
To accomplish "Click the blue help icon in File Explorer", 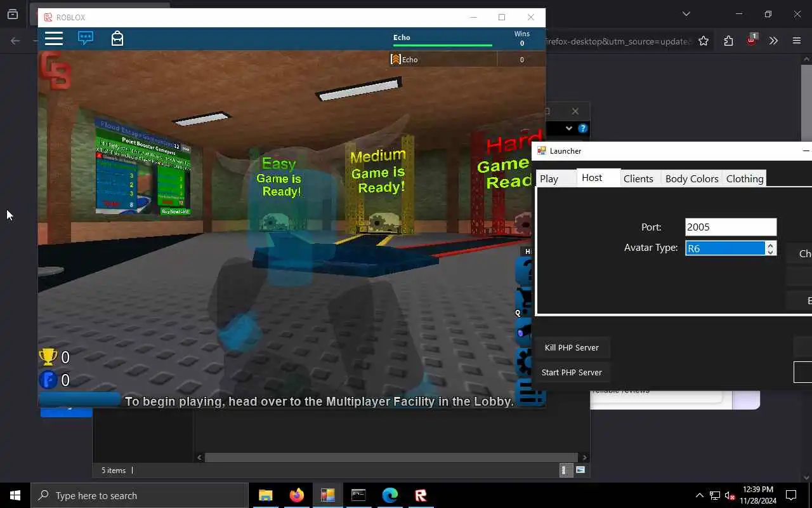I will click(x=582, y=128).
